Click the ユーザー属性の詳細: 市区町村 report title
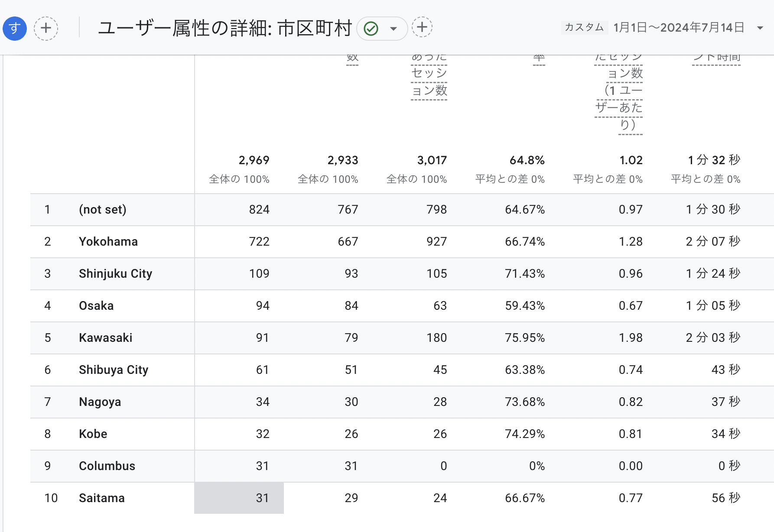This screenshot has height=532, width=774. click(x=225, y=29)
